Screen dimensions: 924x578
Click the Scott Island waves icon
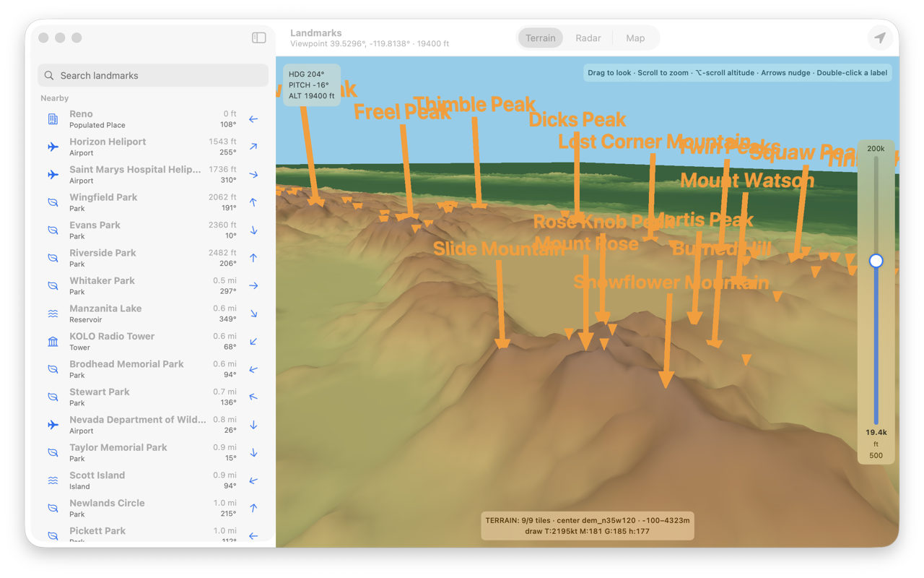coord(53,480)
